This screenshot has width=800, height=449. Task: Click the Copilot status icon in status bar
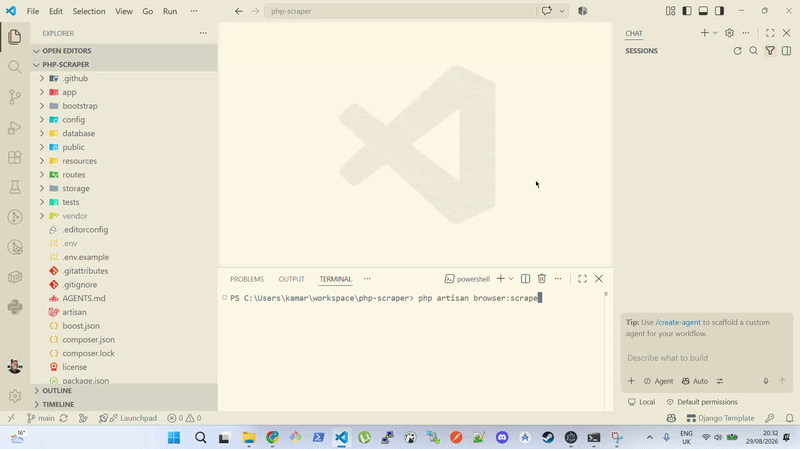[x=671, y=418]
